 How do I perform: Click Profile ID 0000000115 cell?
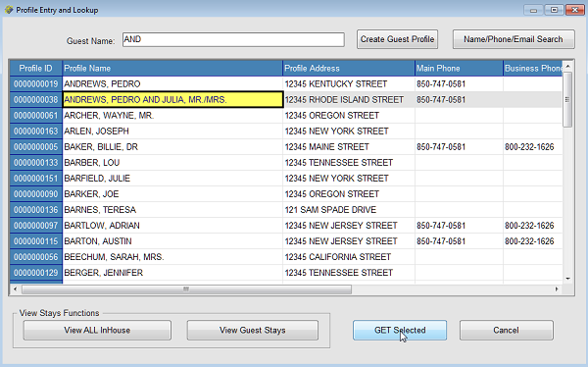pos(36,241)
